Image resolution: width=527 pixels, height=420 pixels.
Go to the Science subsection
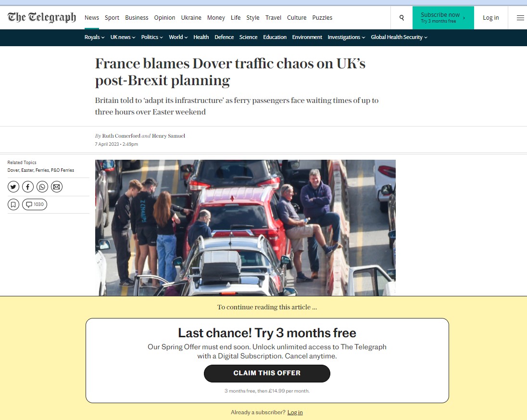248,38
